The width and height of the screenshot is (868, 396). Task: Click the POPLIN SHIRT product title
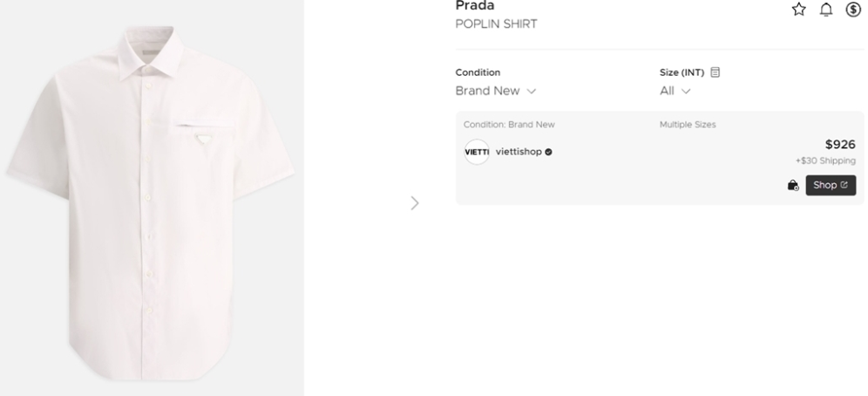[496, 24]
